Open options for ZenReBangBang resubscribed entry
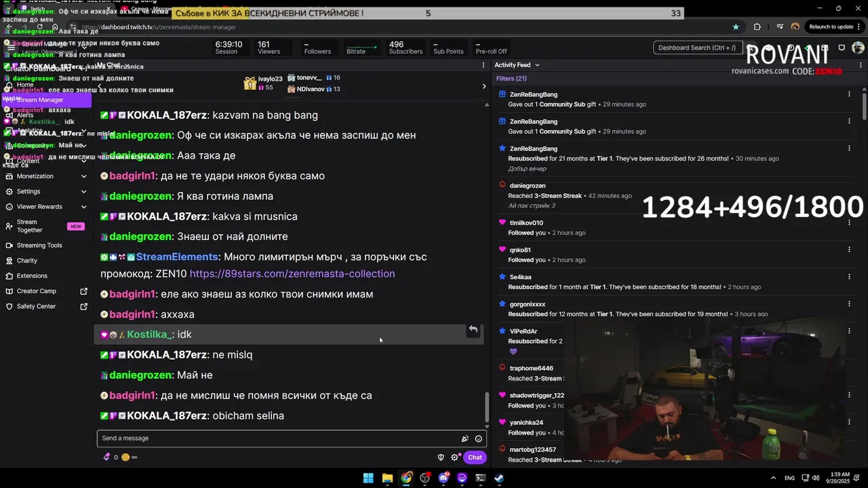Image resolution: width=868 pixels, height=488 pixels. click(x=849, y=148)
